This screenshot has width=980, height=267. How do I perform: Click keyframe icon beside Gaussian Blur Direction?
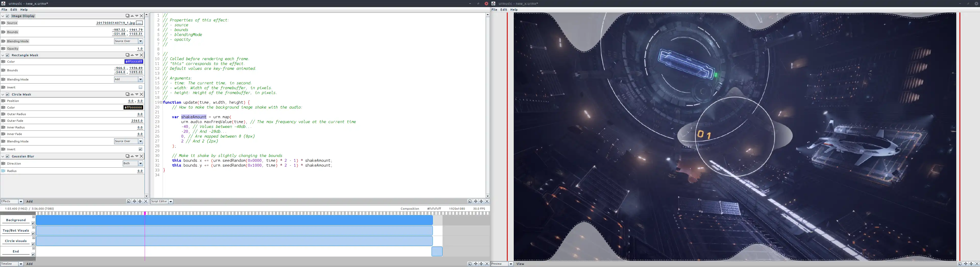3,164
